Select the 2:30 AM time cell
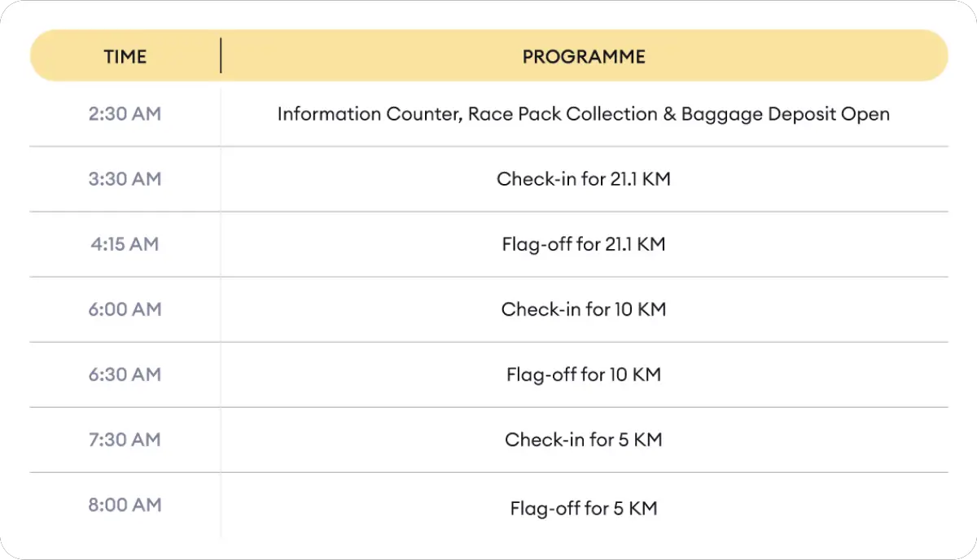977x560 pixels. 125,114
